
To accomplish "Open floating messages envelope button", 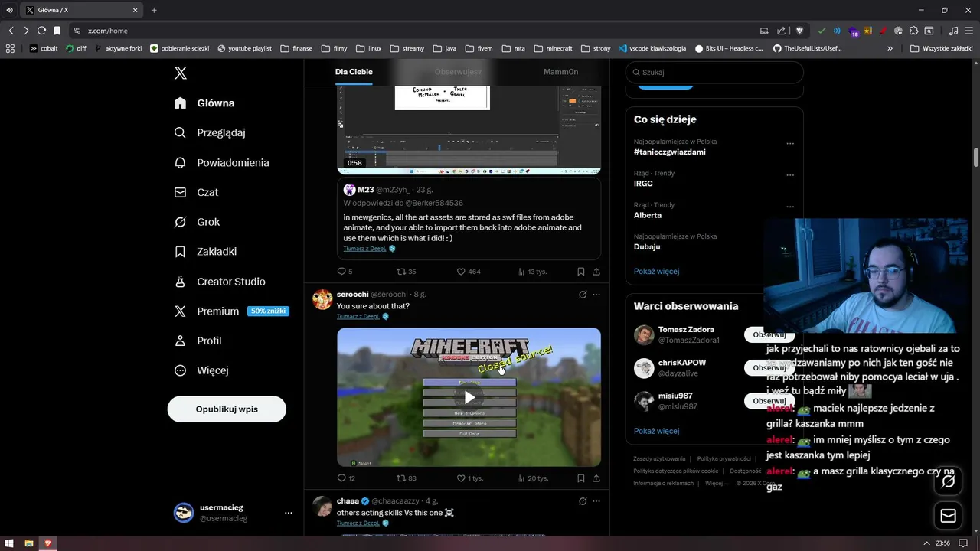I will [949, 516].
